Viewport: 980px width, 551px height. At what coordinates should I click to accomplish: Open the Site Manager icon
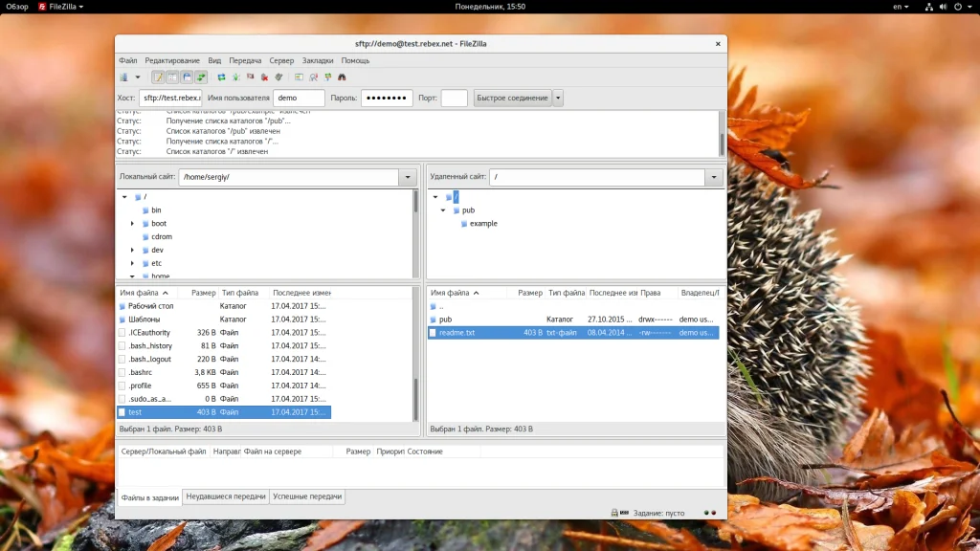click(x=123, y=77)
